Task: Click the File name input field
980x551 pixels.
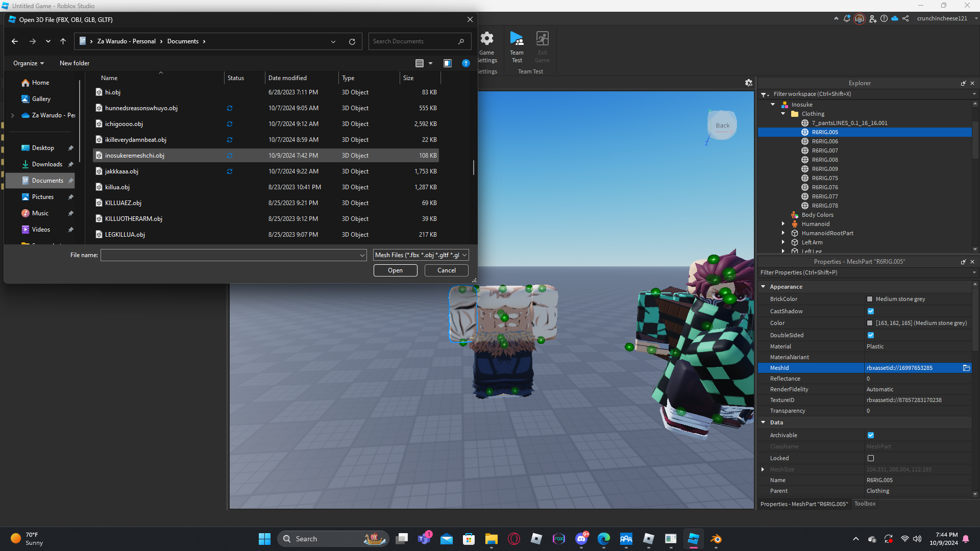Action: (230, 255)
